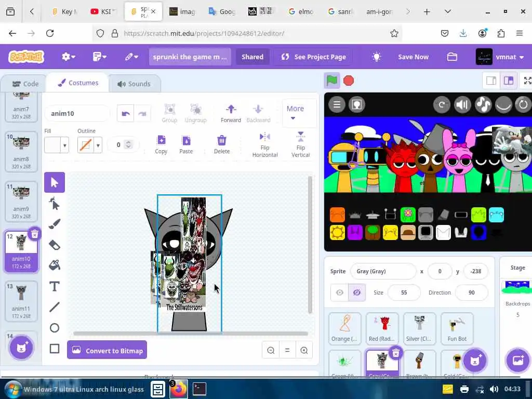Click the Copy icon
The image size is (532, 399).
click(161, 144)
